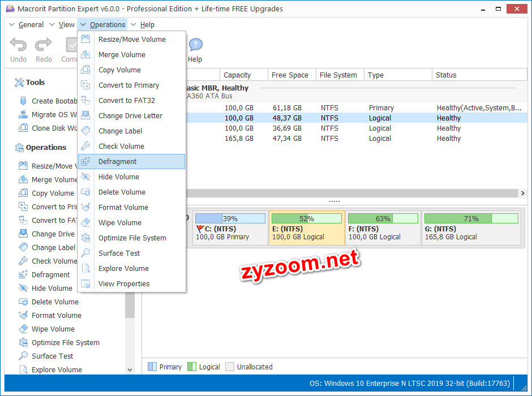The width and height of the screenshot is (532, 396).
Task: Click Status column header
Action: point(479,75)
